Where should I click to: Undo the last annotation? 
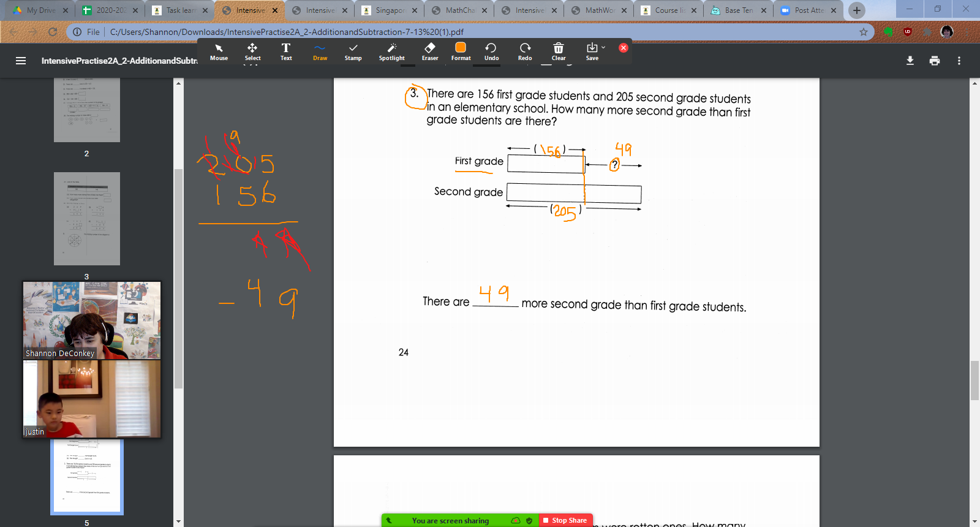tap(491, 52)
